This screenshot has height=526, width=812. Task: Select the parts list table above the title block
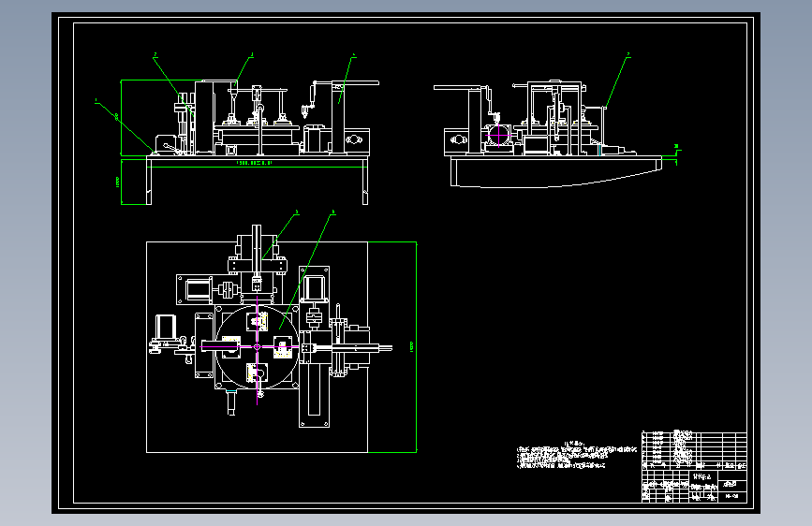pyautogui.click(x=694, y=450)
